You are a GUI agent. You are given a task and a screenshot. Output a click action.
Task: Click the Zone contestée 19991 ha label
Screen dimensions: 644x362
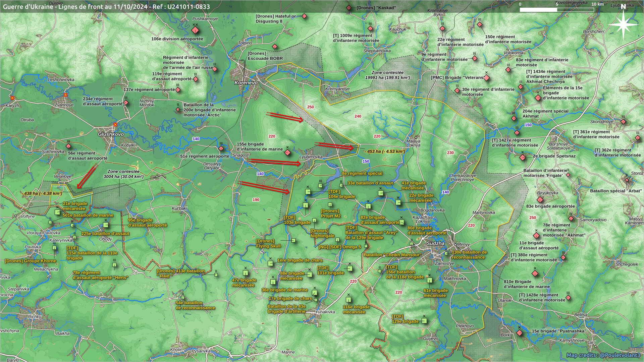pyautogui.click(x=387, y=75)
